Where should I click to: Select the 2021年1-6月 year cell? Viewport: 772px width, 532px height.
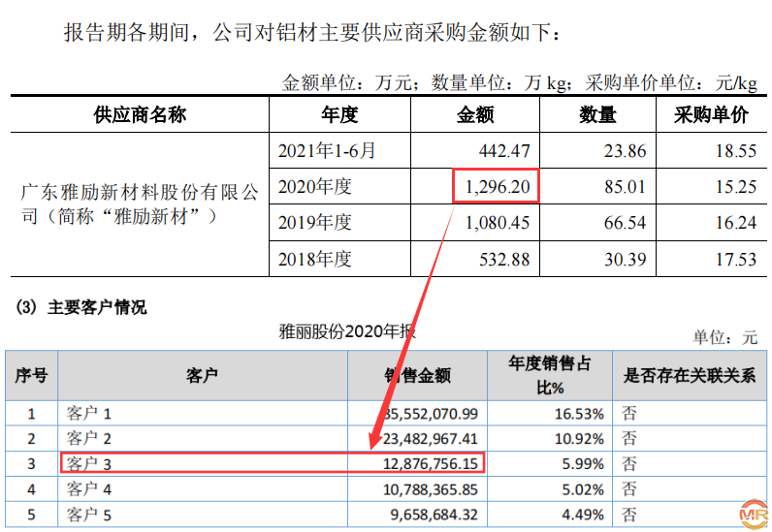click(327, 150)
